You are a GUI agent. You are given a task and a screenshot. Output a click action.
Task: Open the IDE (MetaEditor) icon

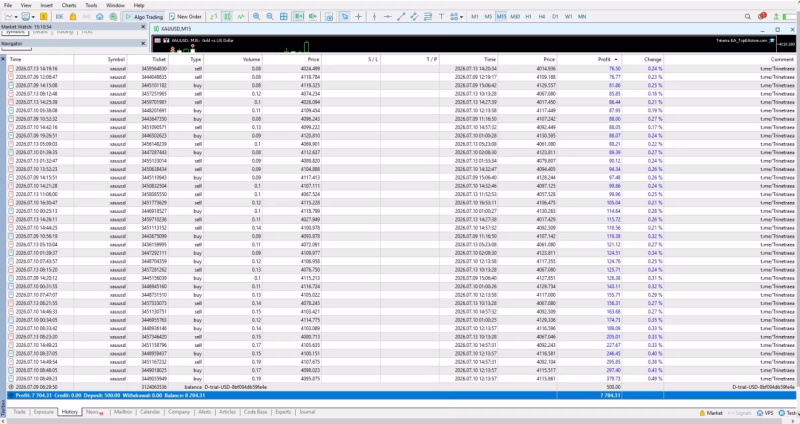[x=60, y=16]
